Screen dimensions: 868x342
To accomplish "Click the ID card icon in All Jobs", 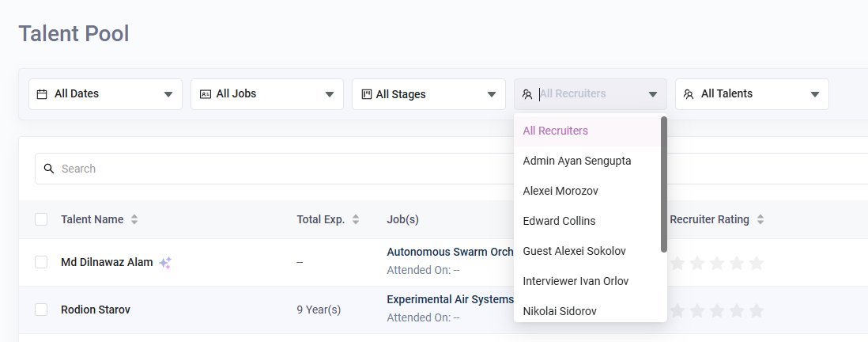I will point(205,94).
